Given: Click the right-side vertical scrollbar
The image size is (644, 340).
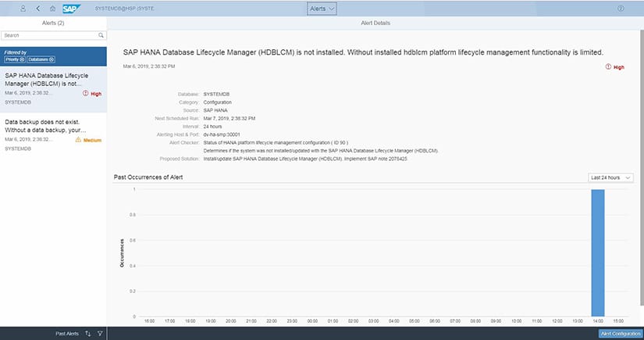Looking at the screenshot, I should coord(642,168).
